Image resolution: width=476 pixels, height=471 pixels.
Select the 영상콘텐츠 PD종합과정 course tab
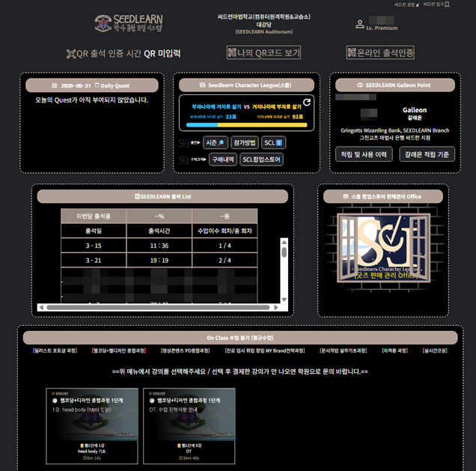[x=185, y=350]
